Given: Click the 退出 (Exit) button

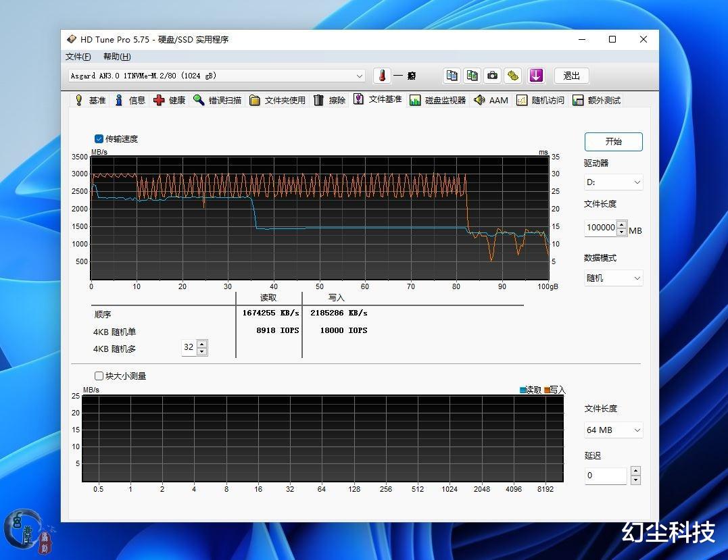Looking at the screenshot, I should pos(571,75).
